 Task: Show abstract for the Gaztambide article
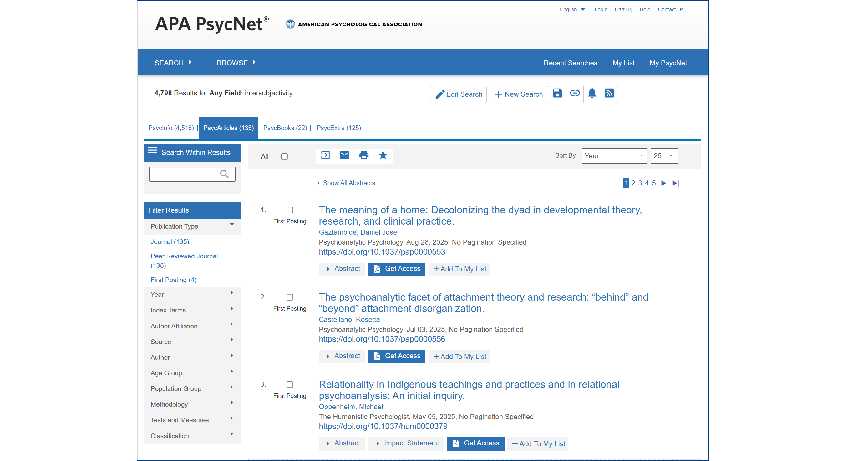[x=342, y=269]
